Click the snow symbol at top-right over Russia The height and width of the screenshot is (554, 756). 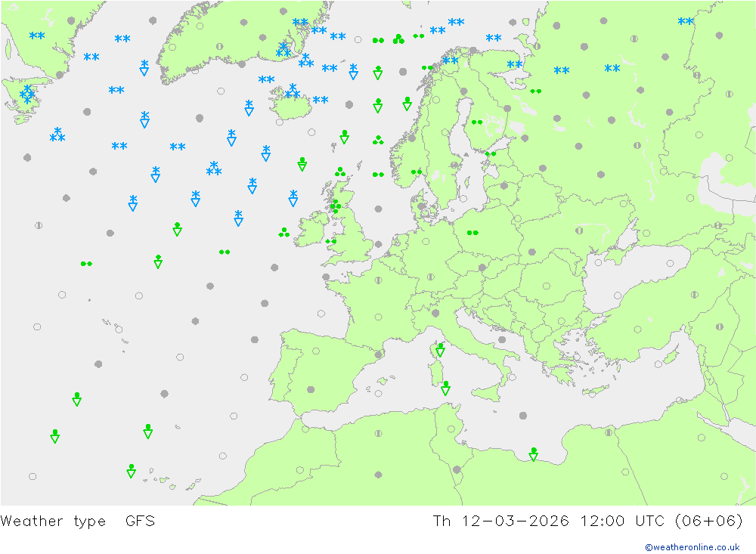pos(685,21)
